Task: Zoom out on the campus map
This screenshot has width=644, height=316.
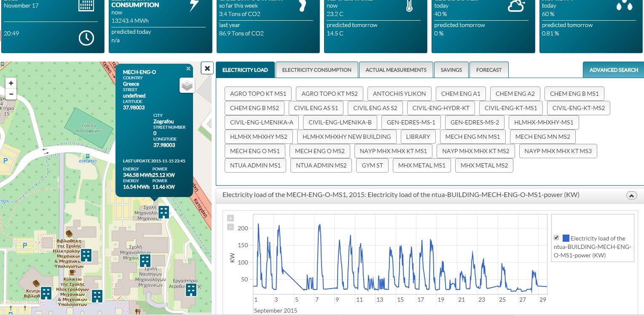Action: point(11,94)
